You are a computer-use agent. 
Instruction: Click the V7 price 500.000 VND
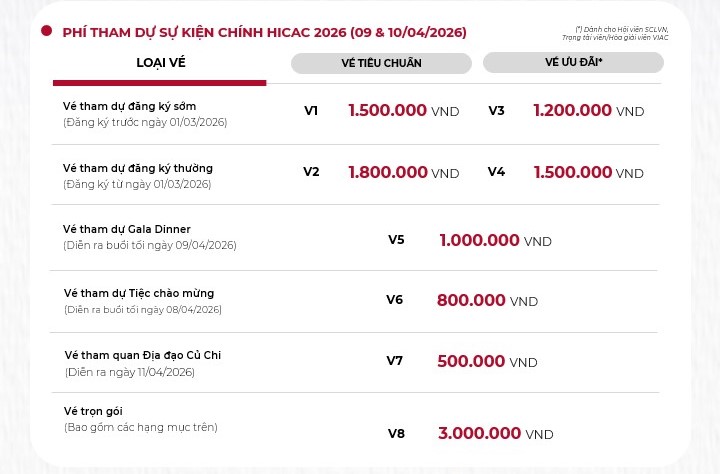(487, 361)
